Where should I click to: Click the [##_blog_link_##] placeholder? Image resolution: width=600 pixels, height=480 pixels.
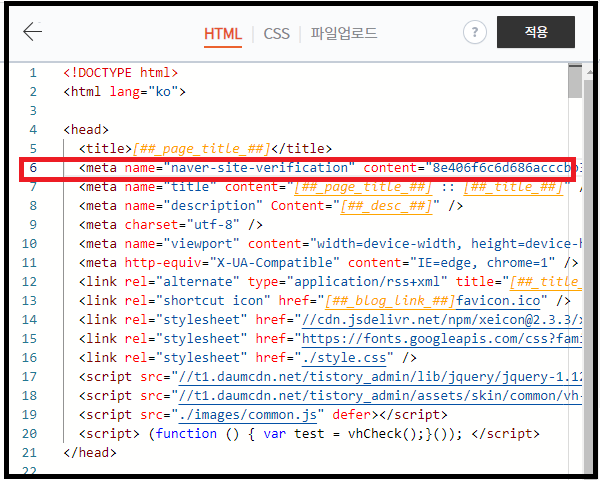click(x=390, y=301)
